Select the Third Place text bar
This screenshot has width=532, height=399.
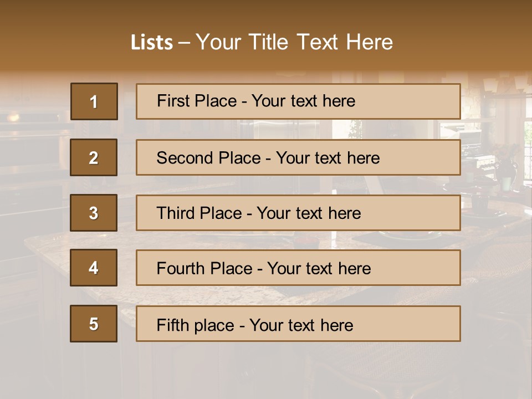298,213
